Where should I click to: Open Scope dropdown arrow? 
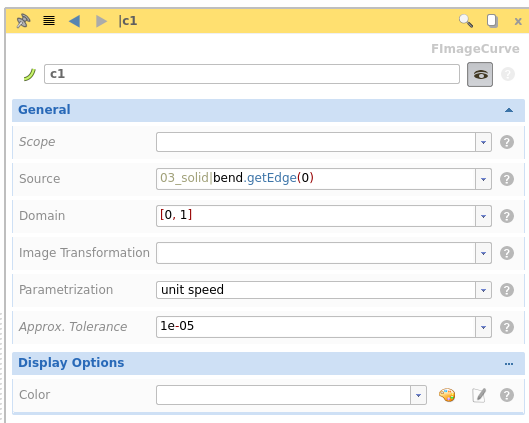click(483, 142)
